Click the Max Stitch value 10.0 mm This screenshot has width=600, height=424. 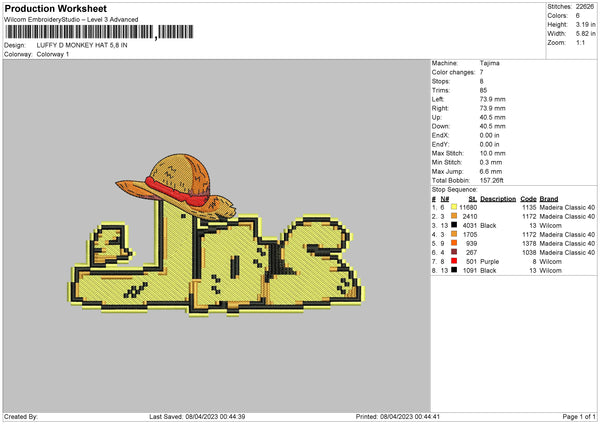(x=492, y=153)
